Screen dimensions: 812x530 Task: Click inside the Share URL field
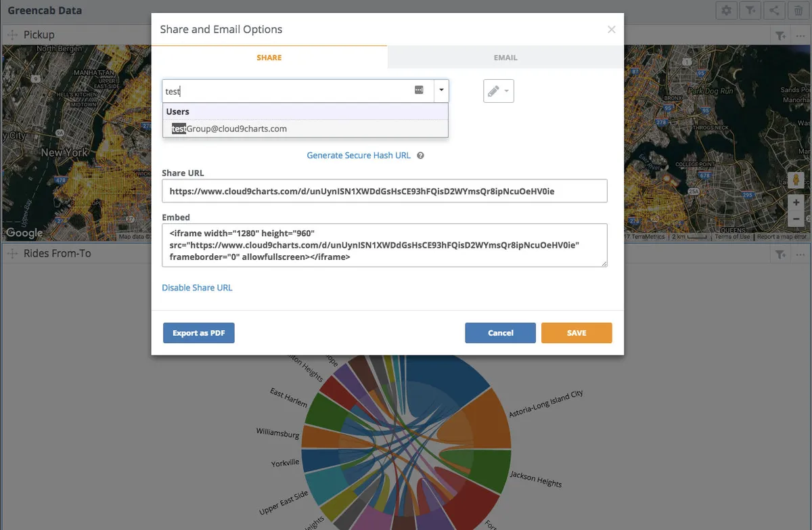click(384, 192)
